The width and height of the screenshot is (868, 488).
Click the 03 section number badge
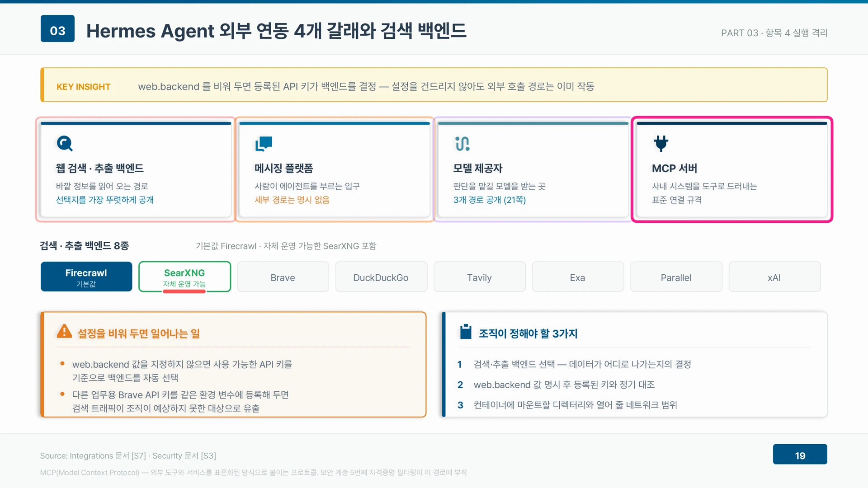57,28
